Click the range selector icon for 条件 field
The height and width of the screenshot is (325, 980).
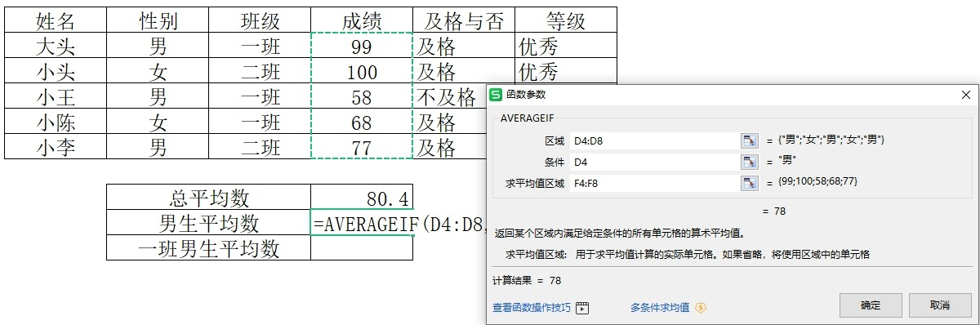point(749,162)
